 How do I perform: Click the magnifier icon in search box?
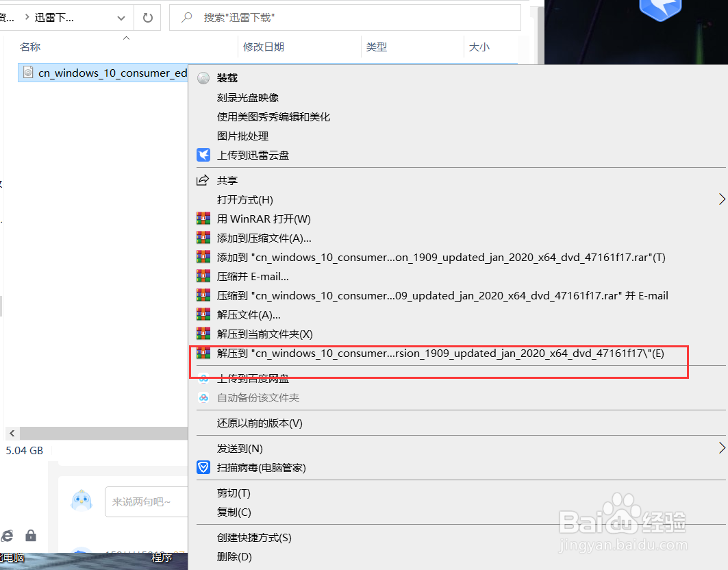coord(187,18)
